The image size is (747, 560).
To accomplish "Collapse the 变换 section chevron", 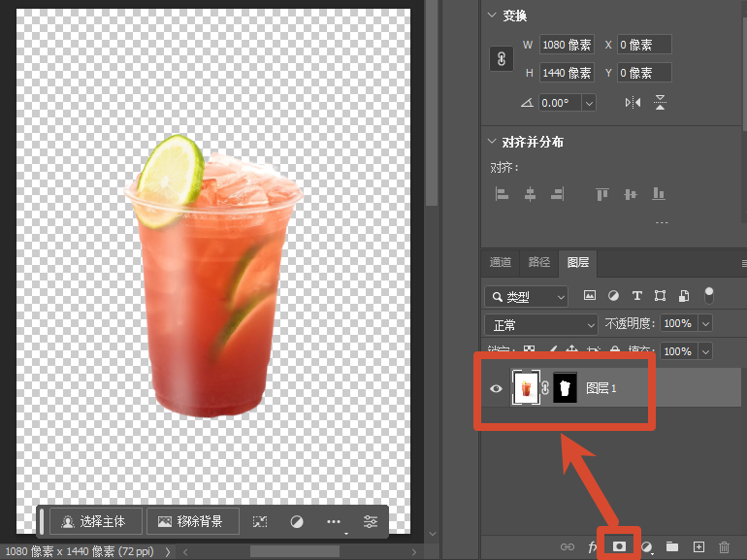I will tap(492, 15).
